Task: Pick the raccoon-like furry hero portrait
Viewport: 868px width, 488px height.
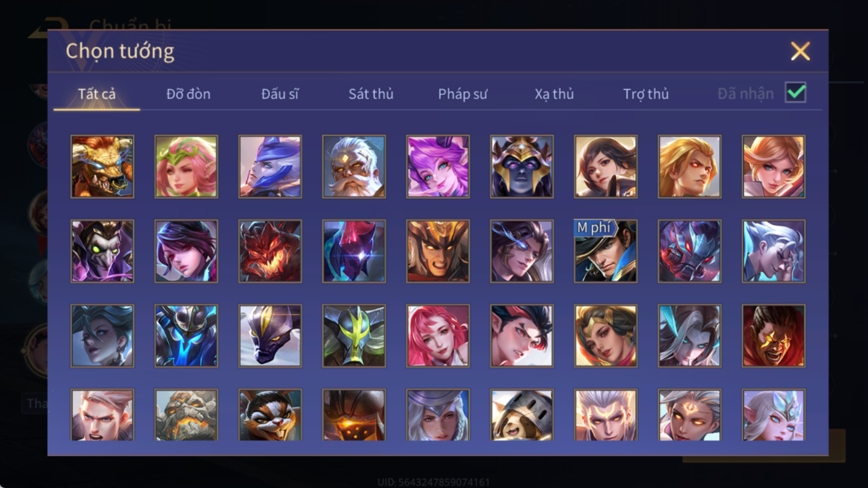Action: (270, 415)
